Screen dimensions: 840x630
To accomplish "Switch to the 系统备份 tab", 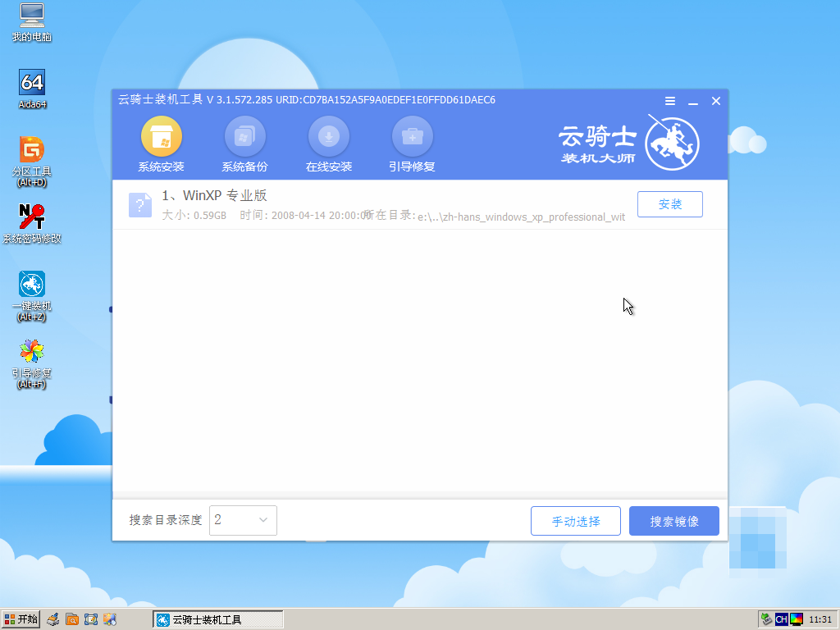I will point(244,144).
